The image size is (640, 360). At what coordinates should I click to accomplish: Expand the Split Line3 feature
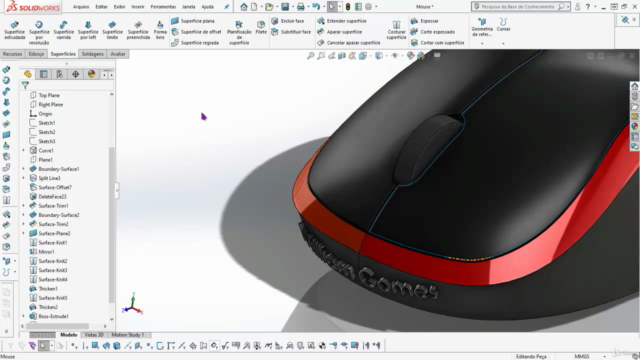point(23,178)
